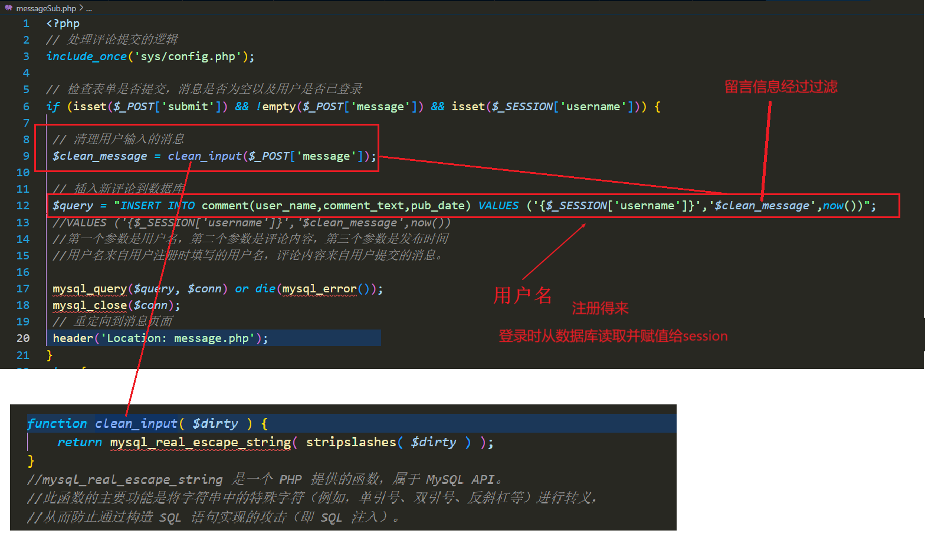Click the mysql_query function call
This screenshot has width=925, height=560.
coord(90,289)
